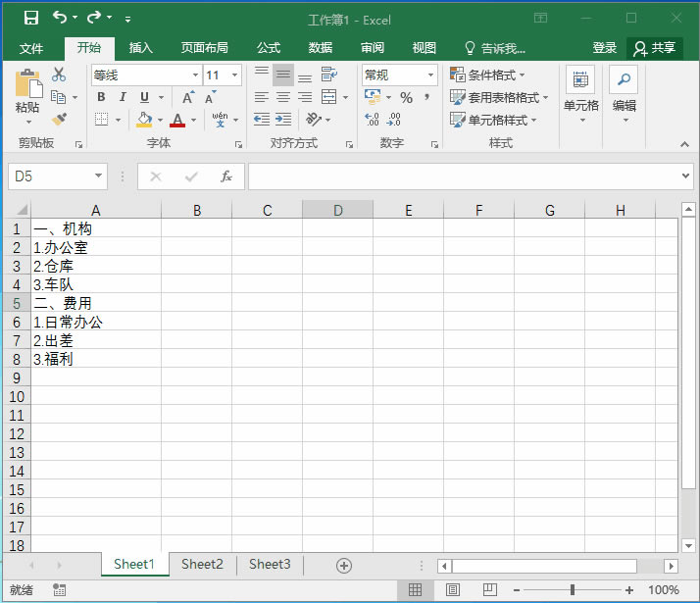Click the increase indent icon
The height and width of the screenshot is (603, 700).
tap(285, 120)
